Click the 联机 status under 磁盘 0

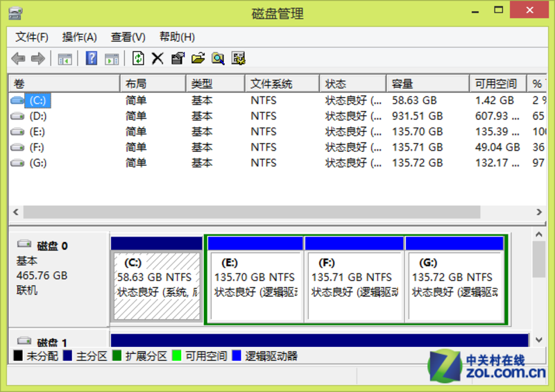click(27, 291)
